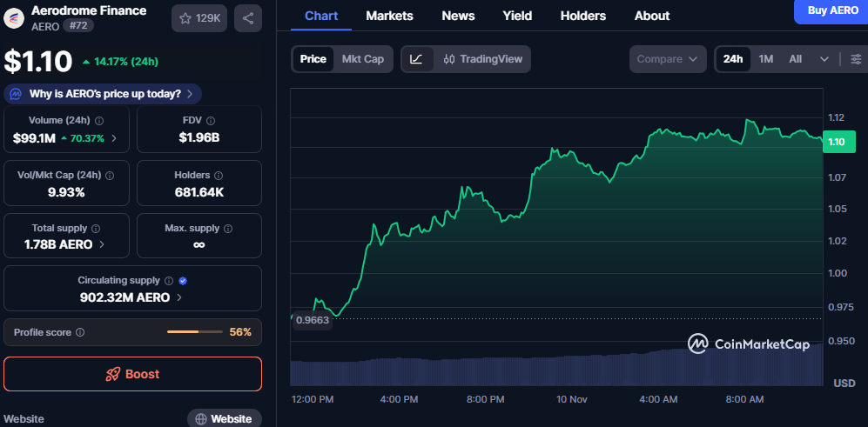Select the line chart type icon
868x427 pixels.
click(417, 59)
